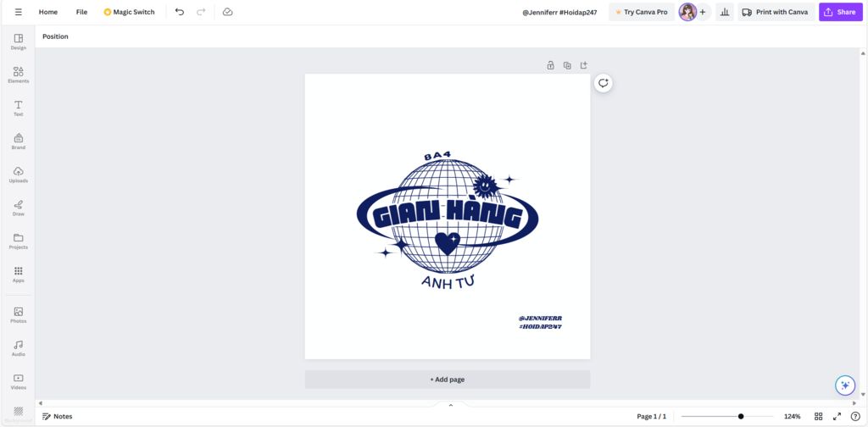Redo the last action
Image resolution: width=868 pixels, height=427 pixels.
201,12
